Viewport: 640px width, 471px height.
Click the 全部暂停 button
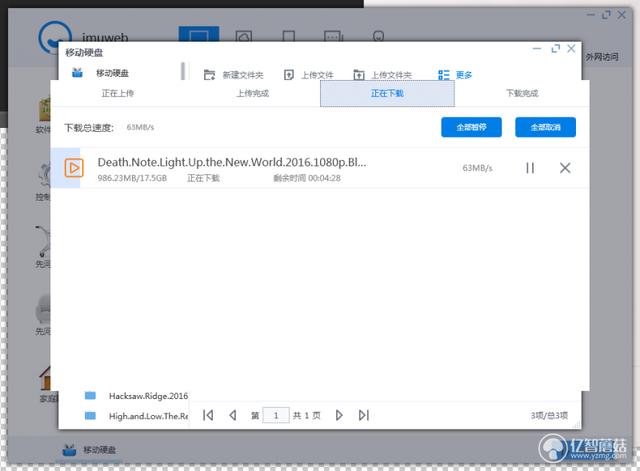[x=471, y=127]
